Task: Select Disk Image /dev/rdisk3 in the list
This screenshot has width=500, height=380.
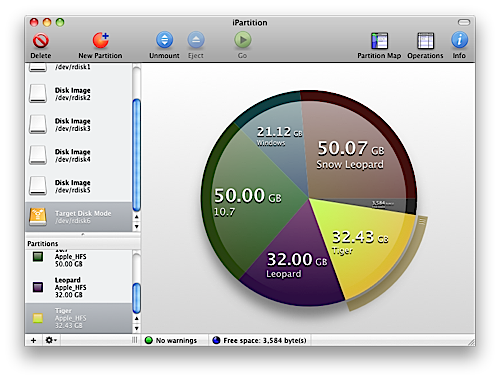Action: pyautogui.click(x=79, y=124)
